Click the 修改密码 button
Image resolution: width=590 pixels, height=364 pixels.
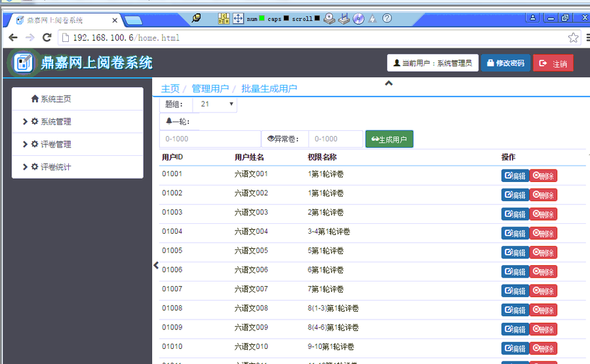[x=505, y=63]
